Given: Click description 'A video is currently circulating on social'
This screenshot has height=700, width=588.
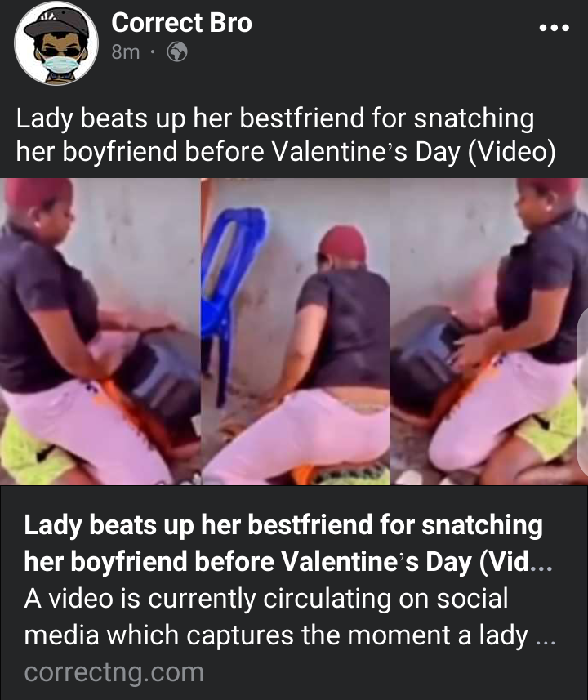Looking at the screenshot, I should [266, 598].
